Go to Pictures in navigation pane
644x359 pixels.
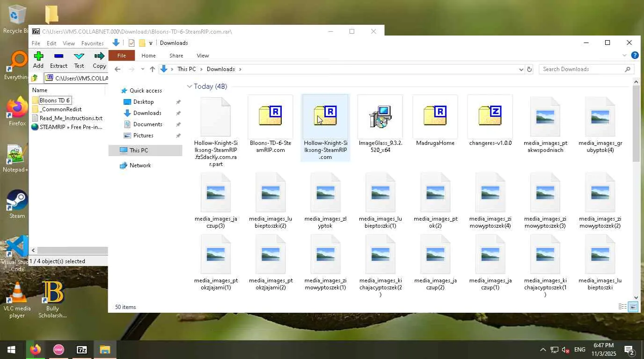pos(143,136)
